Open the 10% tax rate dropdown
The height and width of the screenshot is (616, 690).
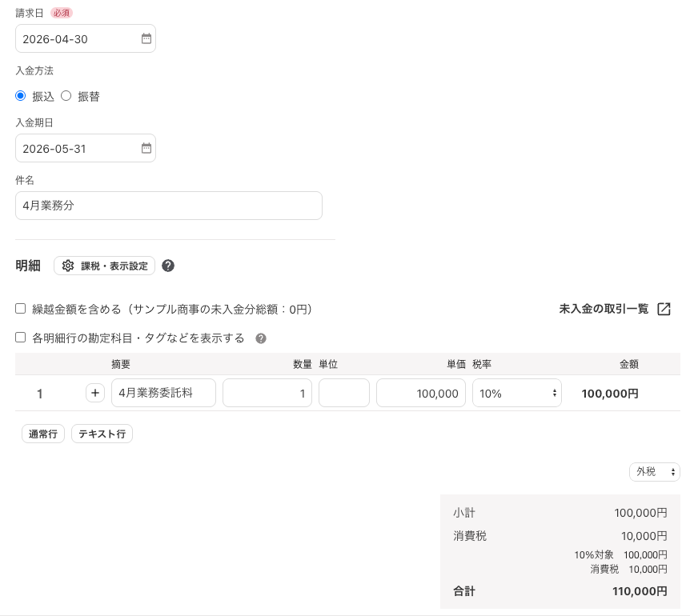tap(517, 393)
